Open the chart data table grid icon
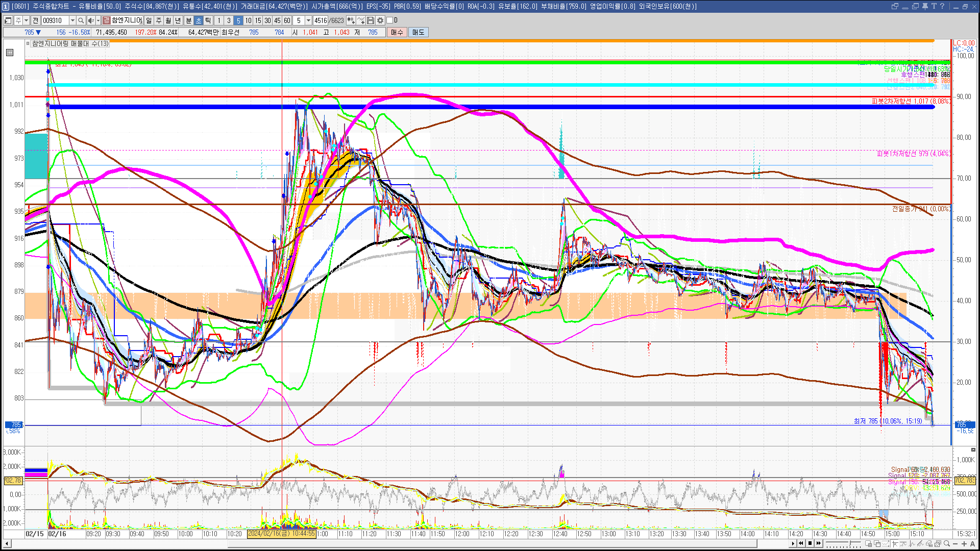Viewport: 980px width, 551px height. 10,53
